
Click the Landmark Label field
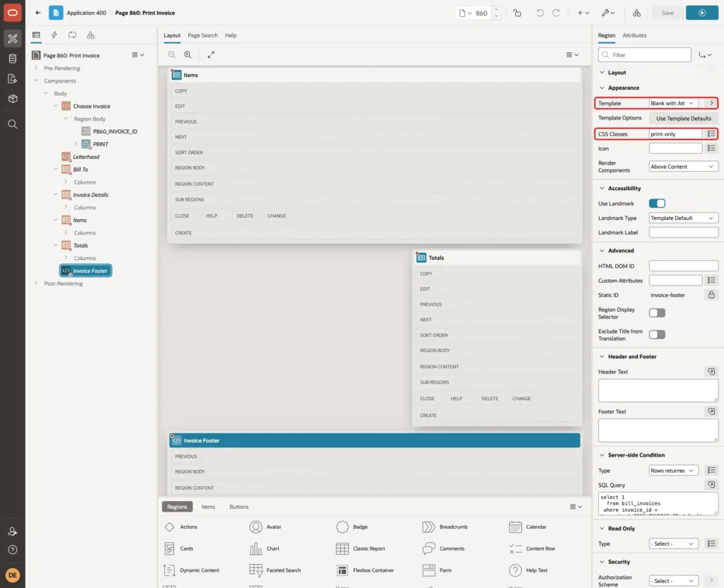(684, 233)
